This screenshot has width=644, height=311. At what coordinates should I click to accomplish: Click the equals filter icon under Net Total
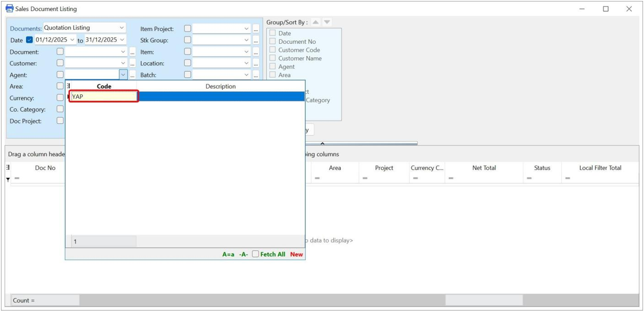(x=450, y=178)
